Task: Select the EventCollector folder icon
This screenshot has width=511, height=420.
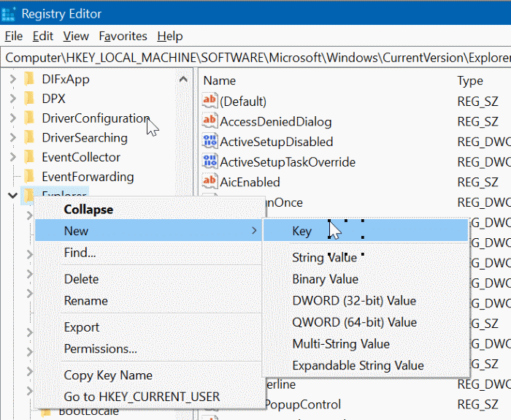Action: click(x=29, y=157)
